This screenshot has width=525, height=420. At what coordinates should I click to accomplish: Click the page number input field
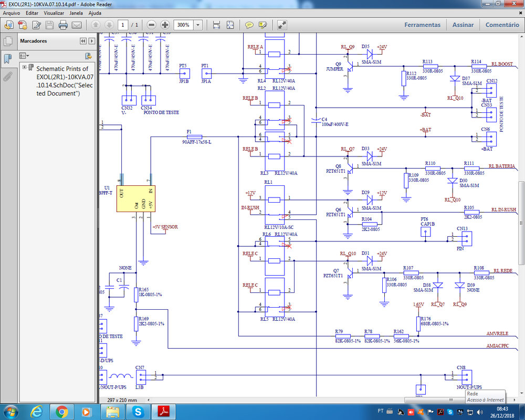pyautogui.click(x=123, y=25)
